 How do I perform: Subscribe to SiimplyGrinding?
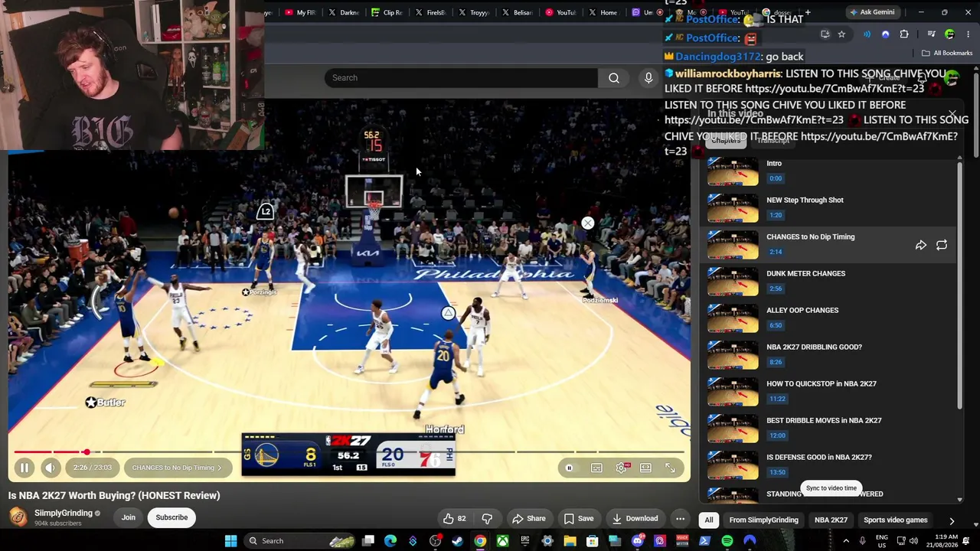coord(171,517)
